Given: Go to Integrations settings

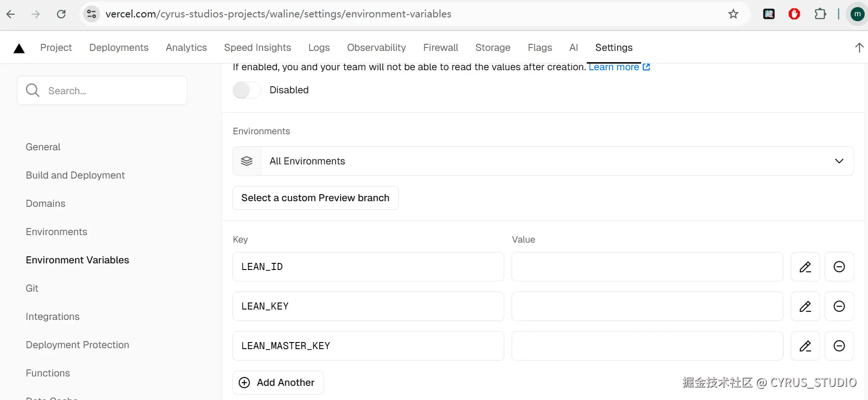Looking at the screenshot, I should [53, 317].
